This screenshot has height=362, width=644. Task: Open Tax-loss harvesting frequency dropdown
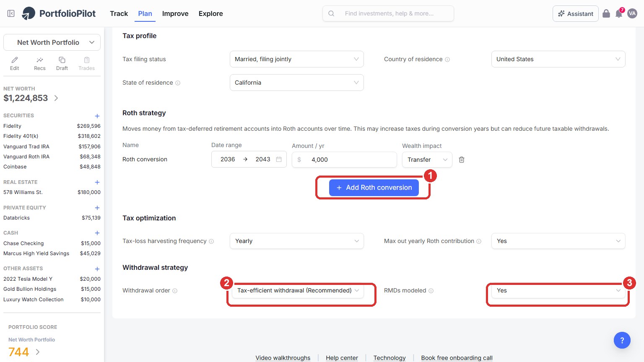[297, 241]
